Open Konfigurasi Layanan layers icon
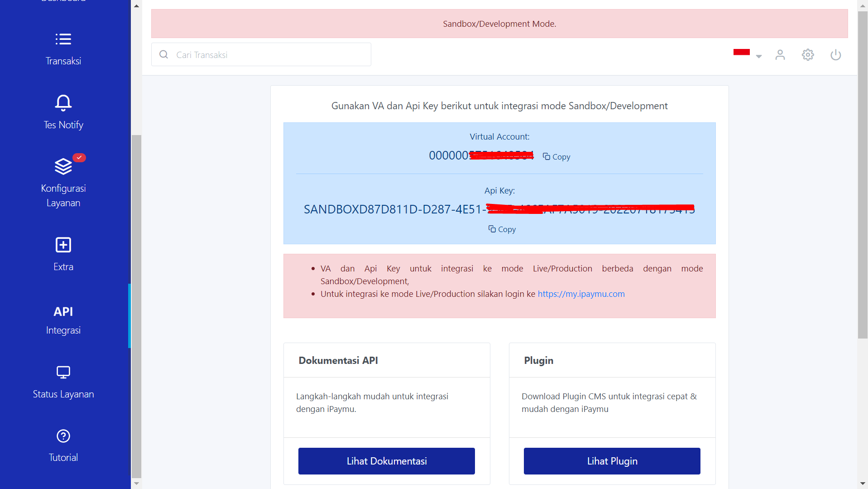 (x=63, y=166)
